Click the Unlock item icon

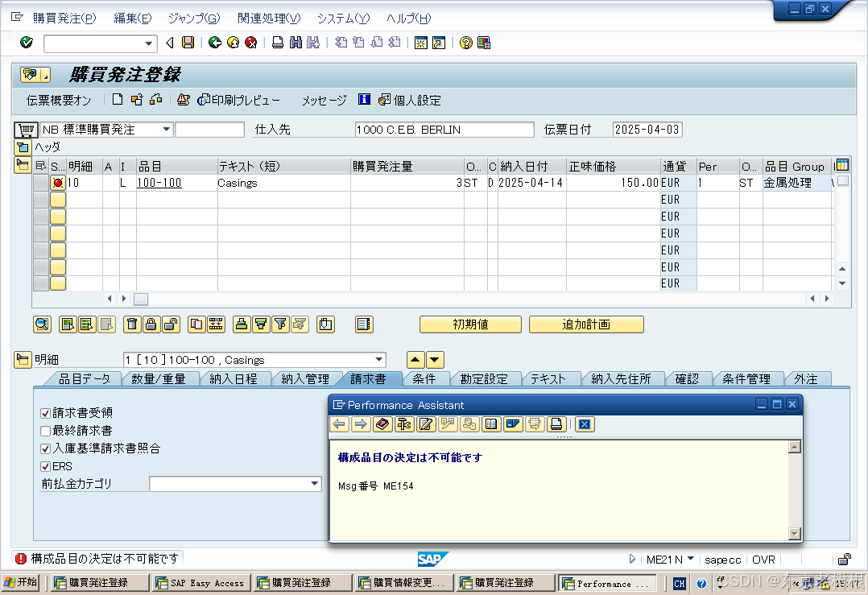(x=171, y=324)
